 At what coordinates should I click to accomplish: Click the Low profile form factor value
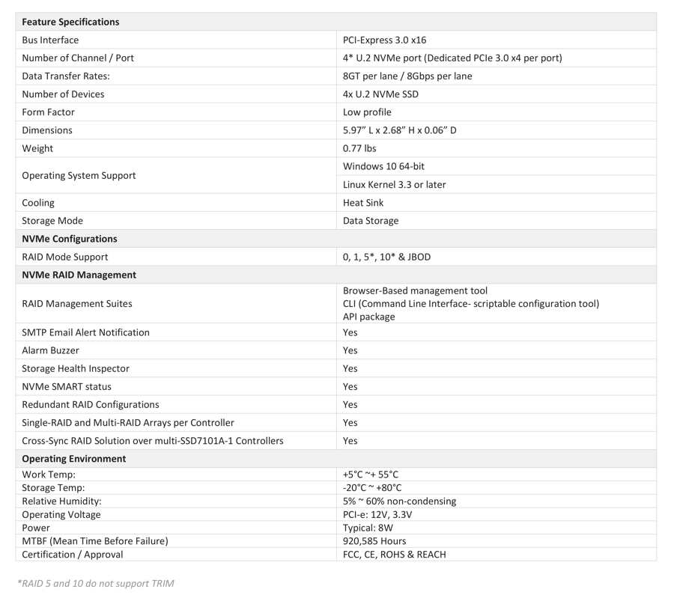click(x=367, y=112)
